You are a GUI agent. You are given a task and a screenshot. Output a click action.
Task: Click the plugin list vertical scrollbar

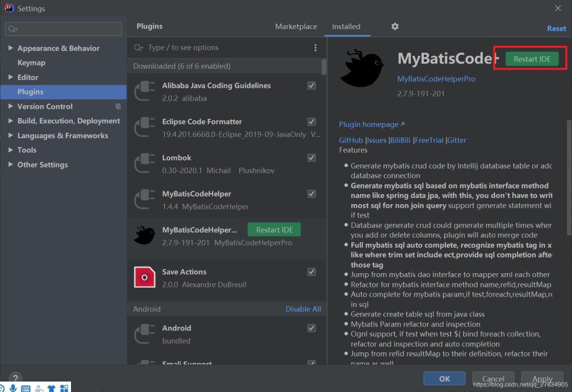click(x=324, y=68)
